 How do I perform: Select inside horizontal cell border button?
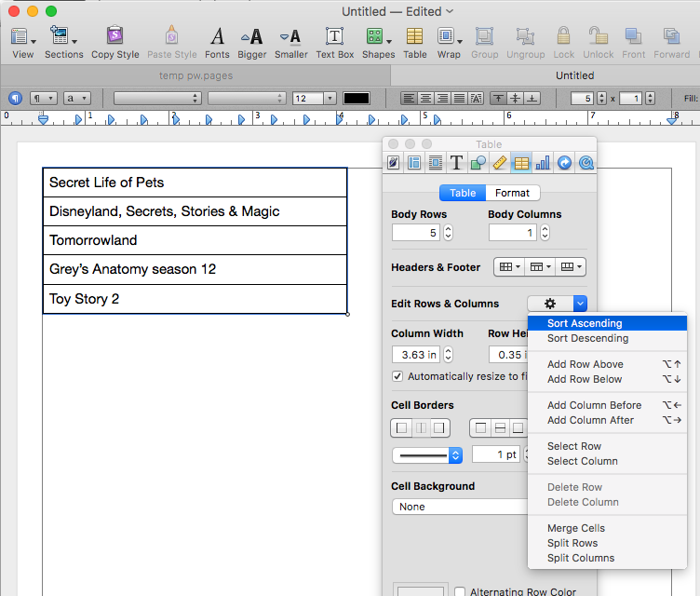500,428
